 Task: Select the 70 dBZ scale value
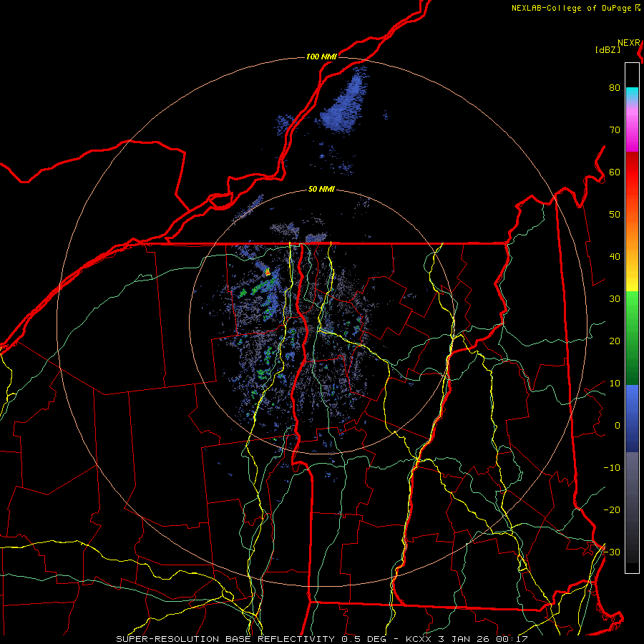point(615,130)
